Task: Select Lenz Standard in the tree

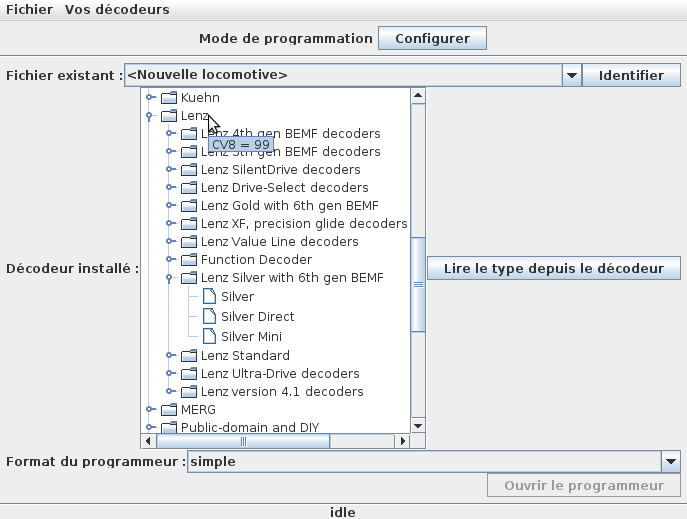Action: tap(245, 355)
